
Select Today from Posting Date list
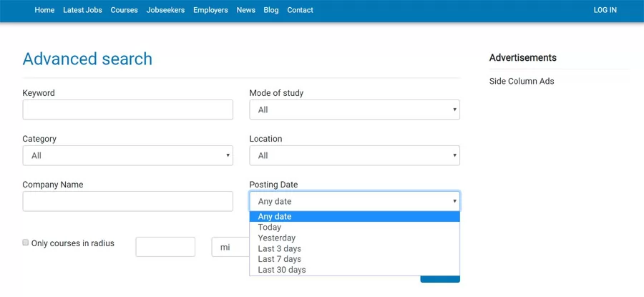pos(270,228)
